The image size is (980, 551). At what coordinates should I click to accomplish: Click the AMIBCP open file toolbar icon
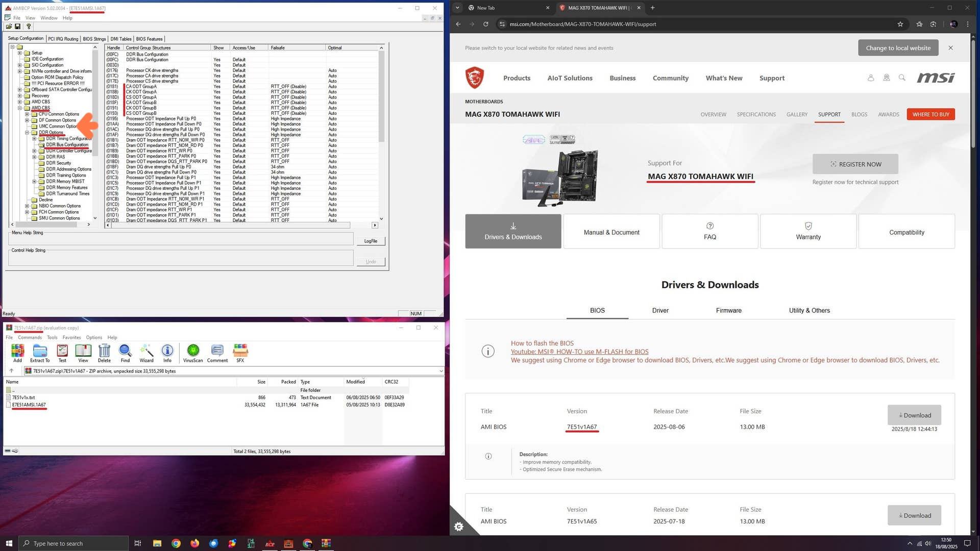[x=9, y=27]
